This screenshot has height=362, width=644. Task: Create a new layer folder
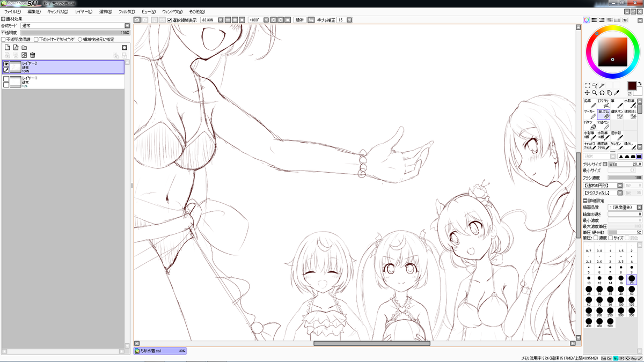tap(24, 47)
